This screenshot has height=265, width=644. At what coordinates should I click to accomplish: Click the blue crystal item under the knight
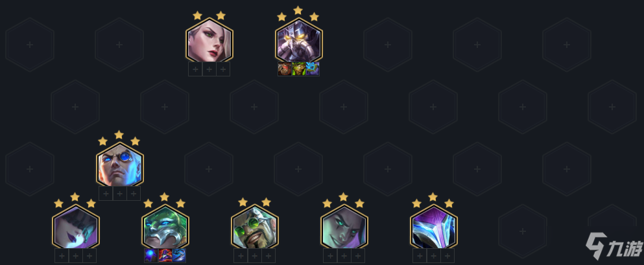click(x=313, y=69)
